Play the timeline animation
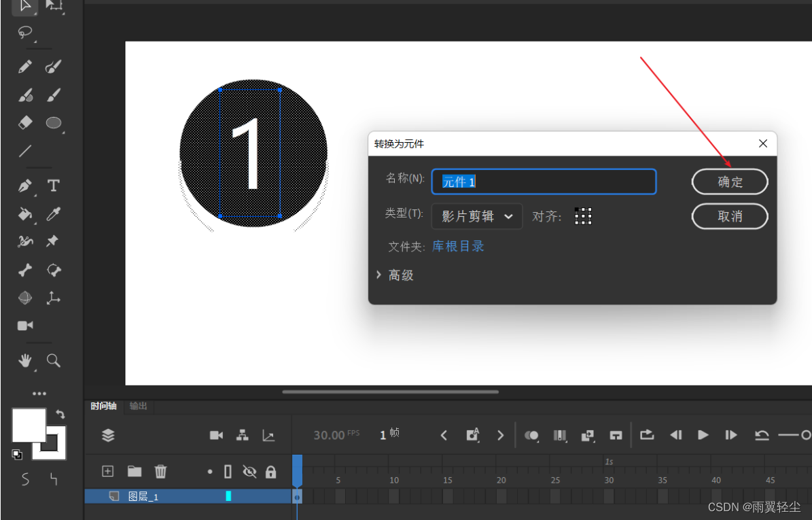Screen dimensions: 812x520 (x=703, y=435)
